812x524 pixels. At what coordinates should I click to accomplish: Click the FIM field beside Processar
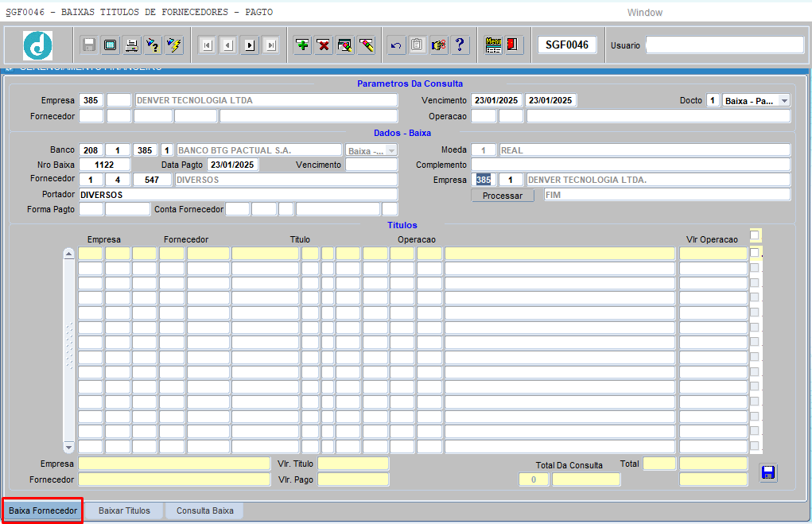pyautogui.click(x=667, y=195)
